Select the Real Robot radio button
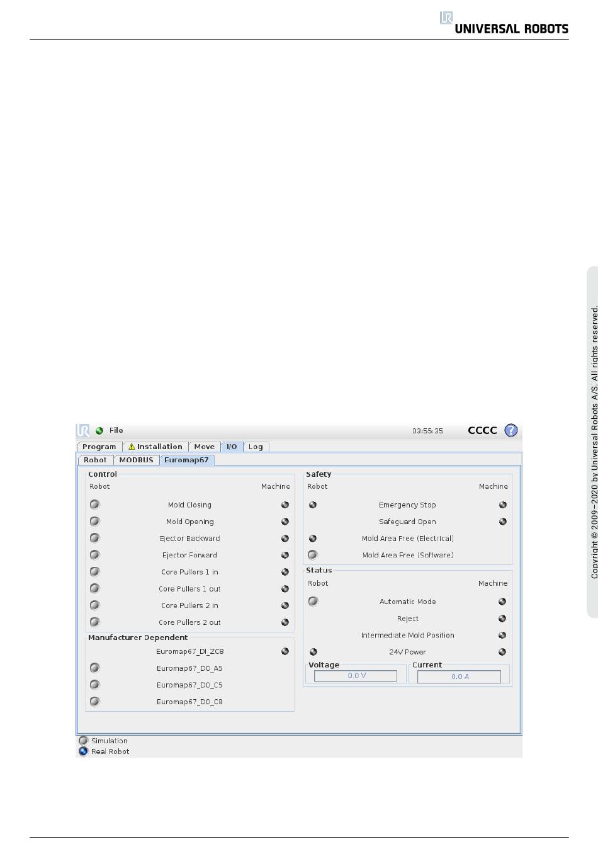Viewport: 598px width, 868px height. [83, 751]
